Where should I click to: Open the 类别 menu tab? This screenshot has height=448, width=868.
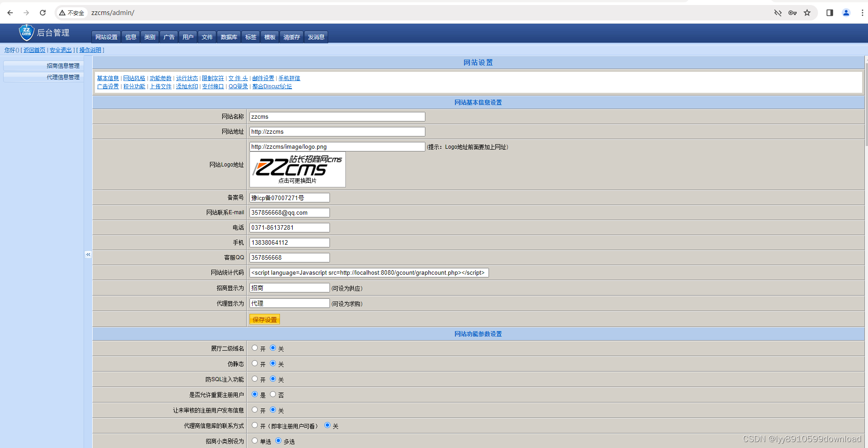click(x=150, y=37)
